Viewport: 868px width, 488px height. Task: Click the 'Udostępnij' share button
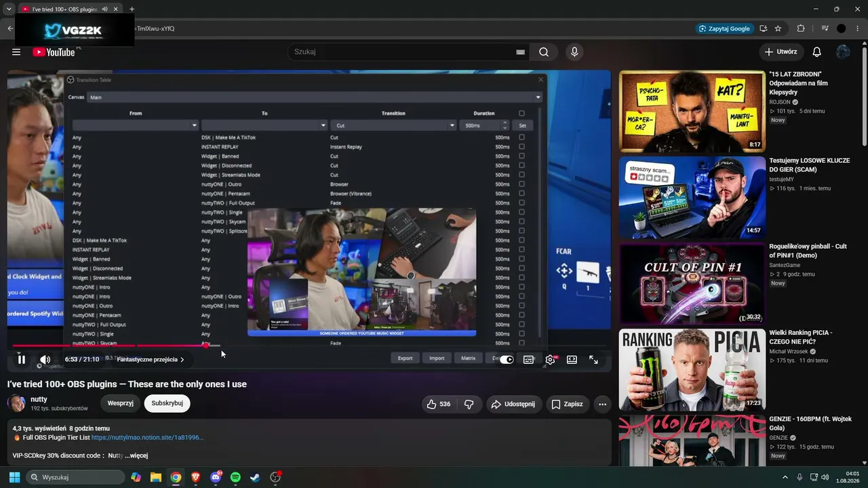(513, 404)
